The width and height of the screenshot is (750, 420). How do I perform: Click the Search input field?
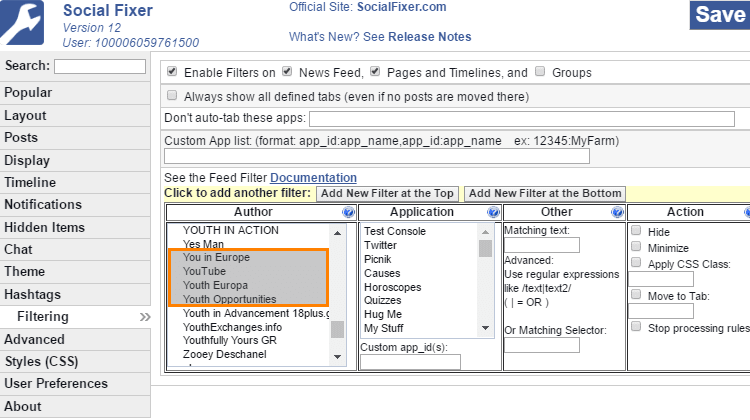pos(100,66)
